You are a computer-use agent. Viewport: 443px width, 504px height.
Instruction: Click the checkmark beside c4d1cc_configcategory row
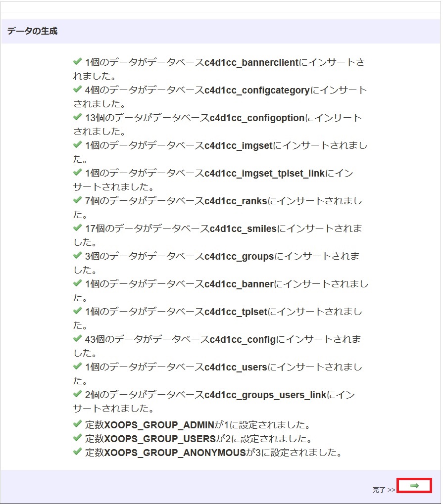[77, 89]
